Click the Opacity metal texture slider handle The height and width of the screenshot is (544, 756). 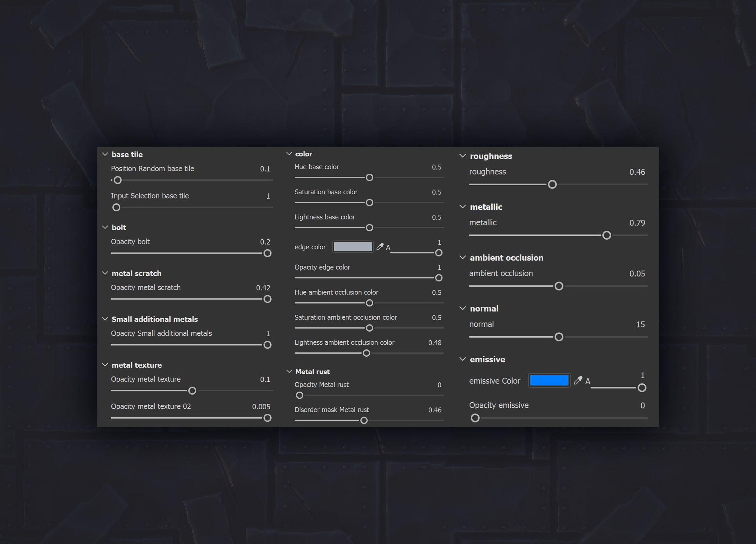[192, 391]
